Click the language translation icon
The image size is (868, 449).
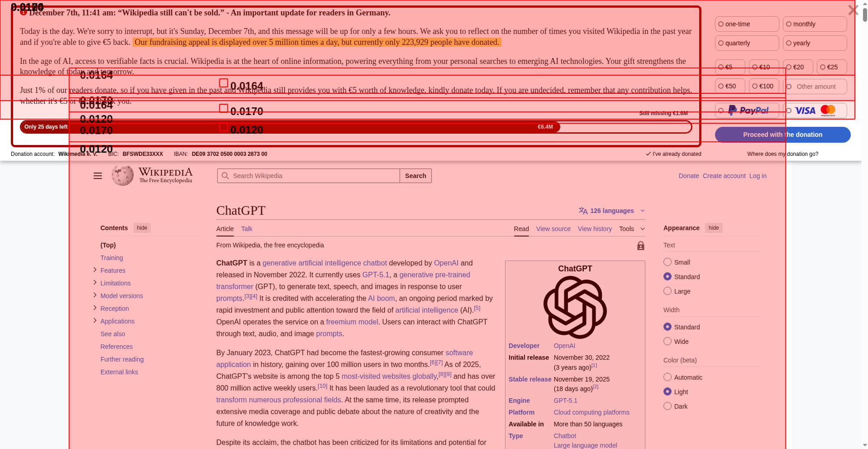tap(583, 211)
